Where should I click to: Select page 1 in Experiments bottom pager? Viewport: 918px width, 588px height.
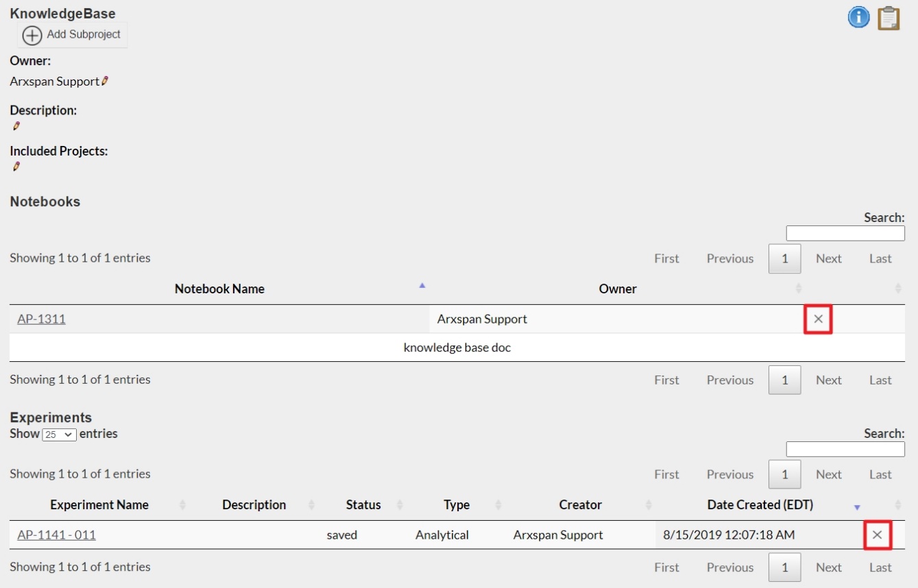coord(784,567)
